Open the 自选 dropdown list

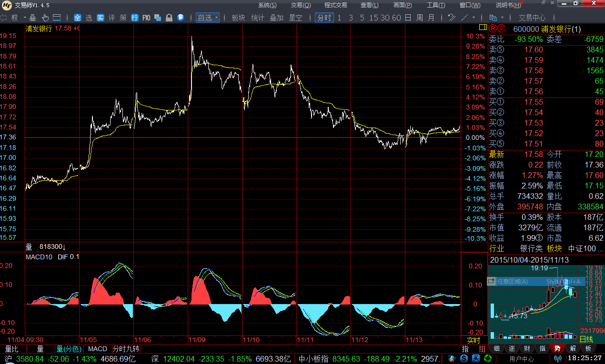pos(208,18)
